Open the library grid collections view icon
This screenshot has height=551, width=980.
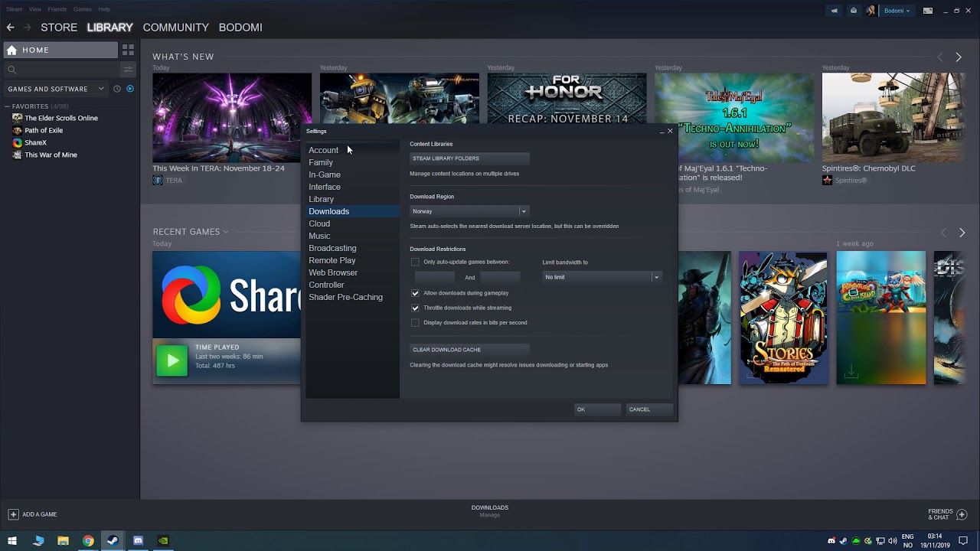coord(128,50)
